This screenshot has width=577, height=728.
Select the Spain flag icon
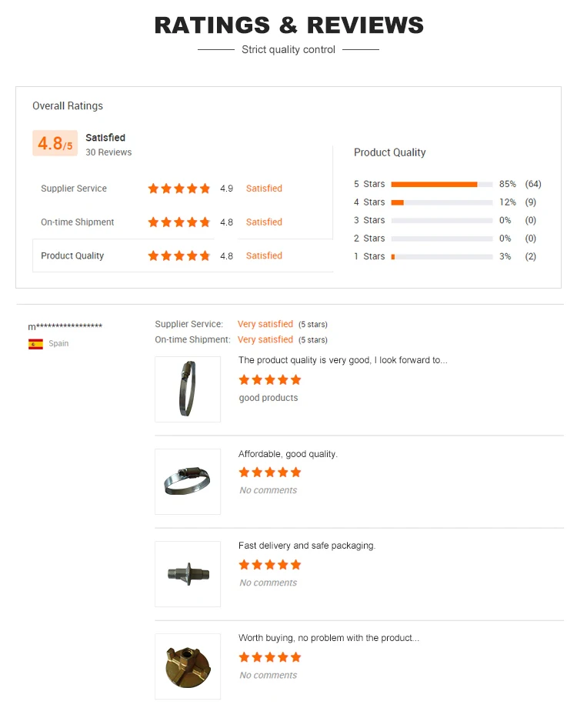point(35,343)
